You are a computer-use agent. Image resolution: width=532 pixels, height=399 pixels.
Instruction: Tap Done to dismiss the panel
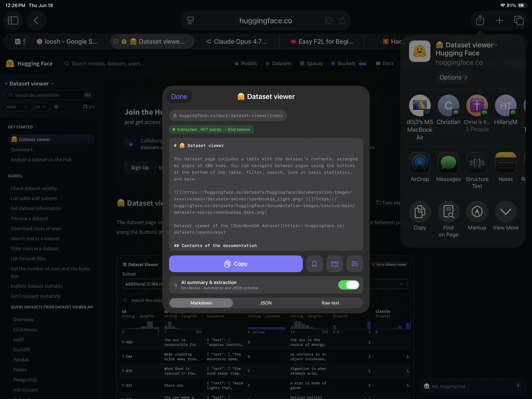(x=179, y=97)
